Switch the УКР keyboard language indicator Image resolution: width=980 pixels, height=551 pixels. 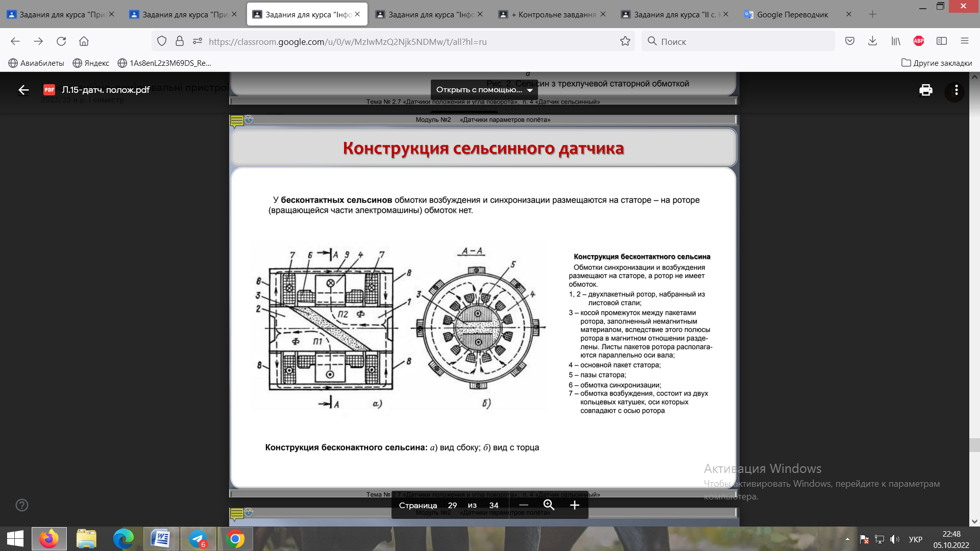point(916,539)
